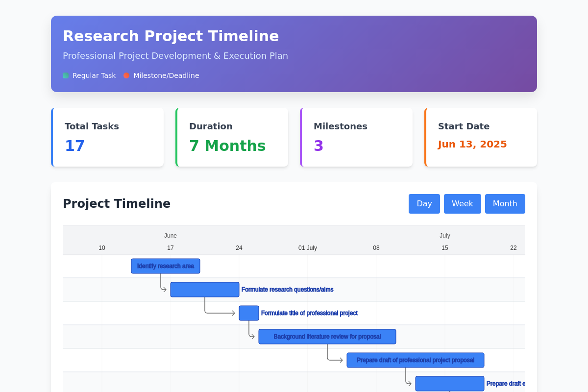
Task: Select the 'Identify research area' task bar
Action: [165, 266]
